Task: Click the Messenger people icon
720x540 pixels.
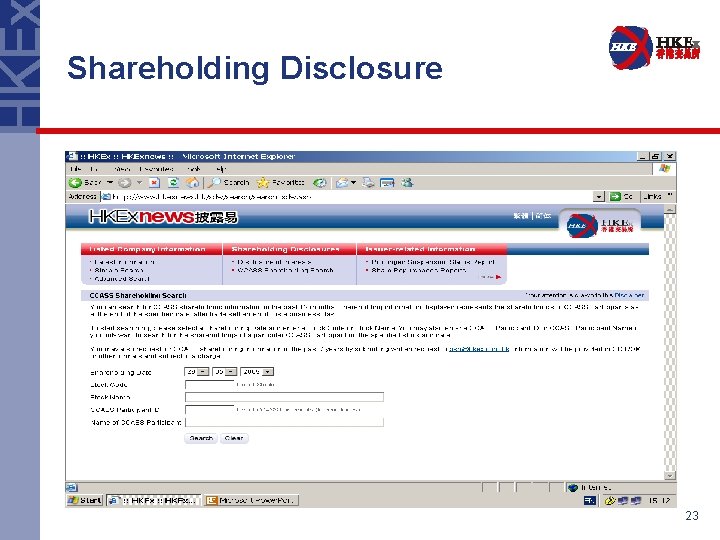Action: pos(407,183)
